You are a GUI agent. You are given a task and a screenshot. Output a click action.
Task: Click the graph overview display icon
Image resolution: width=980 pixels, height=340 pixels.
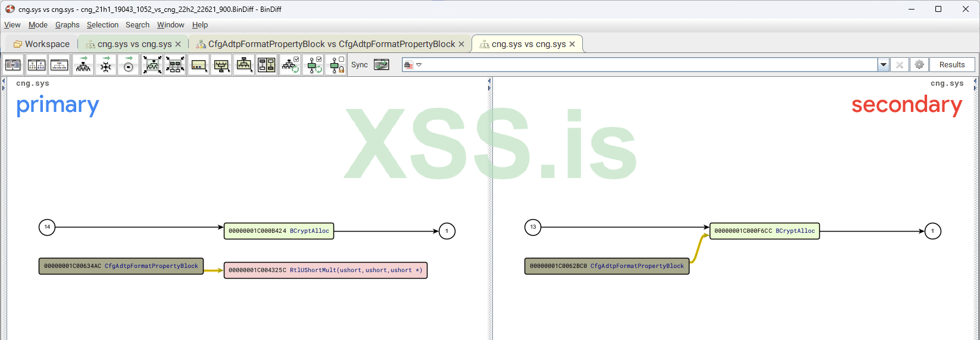click(x=198, y=65)
